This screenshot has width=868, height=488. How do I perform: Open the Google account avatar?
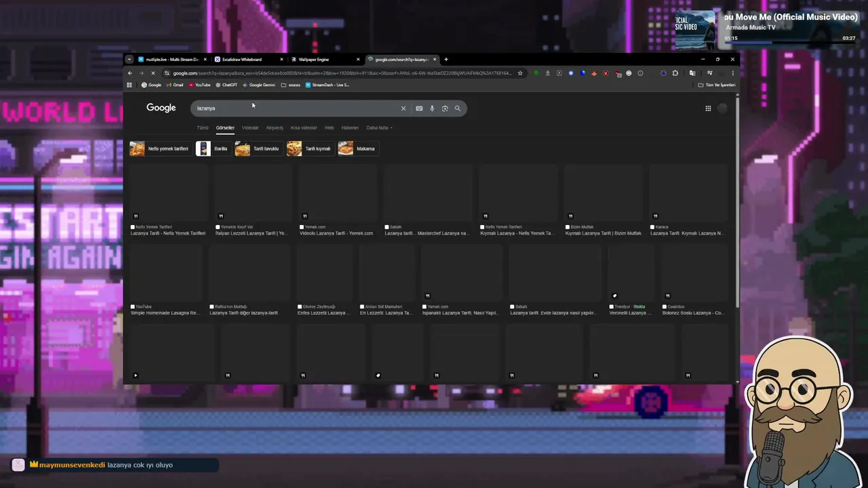coord(723,108)
